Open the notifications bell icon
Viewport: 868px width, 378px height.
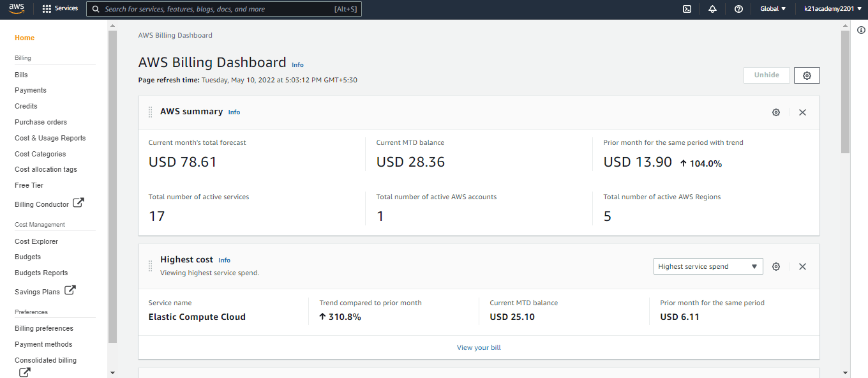(713, 8)
